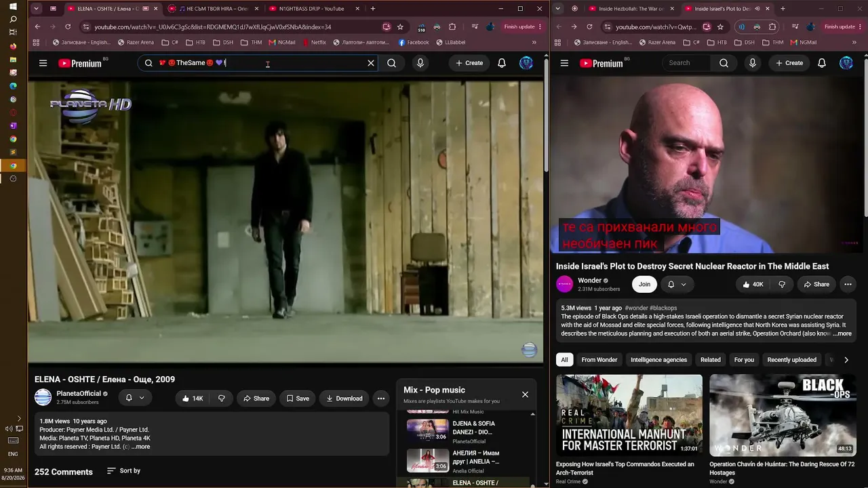This screenshot has width=868, height=488.
Task: Download the ELENA - OSHTE video
Action: [344, 399]
